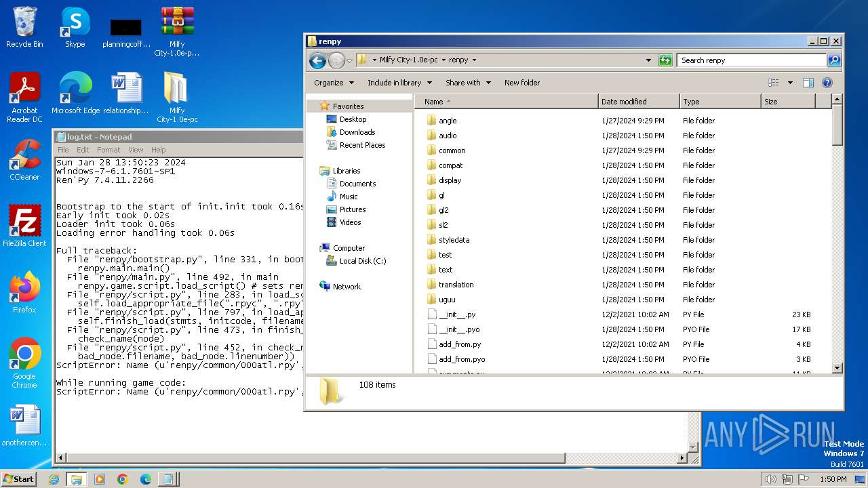Toggle the preview pane in Explorer
The height and width of the screenshot is (488, 868).
point(808,83)
